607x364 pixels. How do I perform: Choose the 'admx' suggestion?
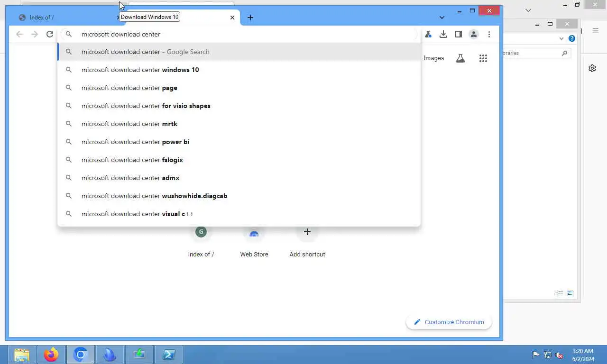(x=239, y=178)
